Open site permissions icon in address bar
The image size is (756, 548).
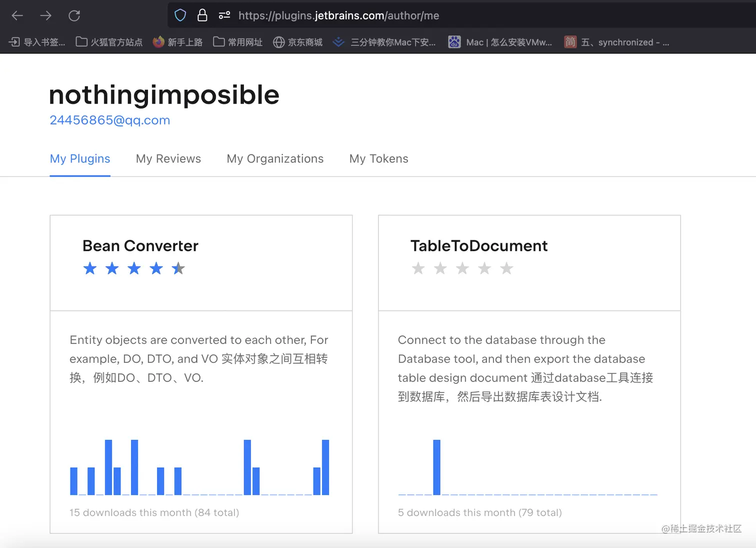[x=224, y=16]
